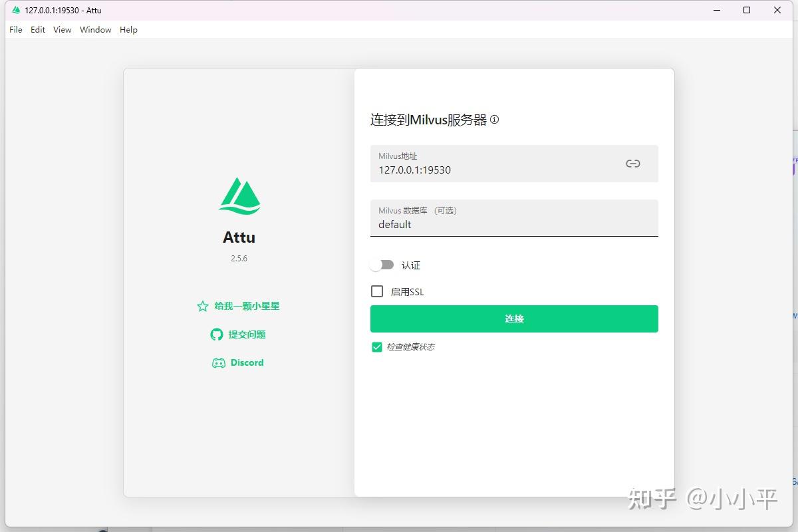798x532 pixels.
Task: Open the View menu
Action: (x=62, y=29)
